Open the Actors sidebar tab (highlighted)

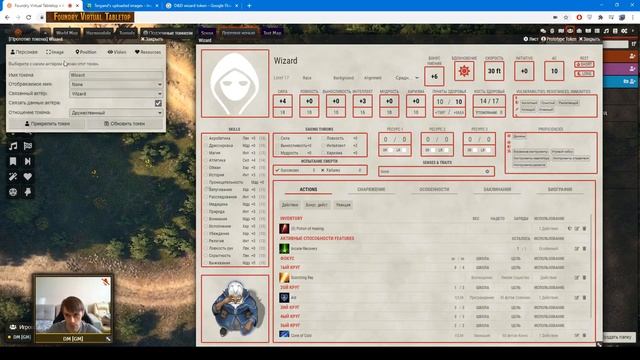tap(570, 31)
